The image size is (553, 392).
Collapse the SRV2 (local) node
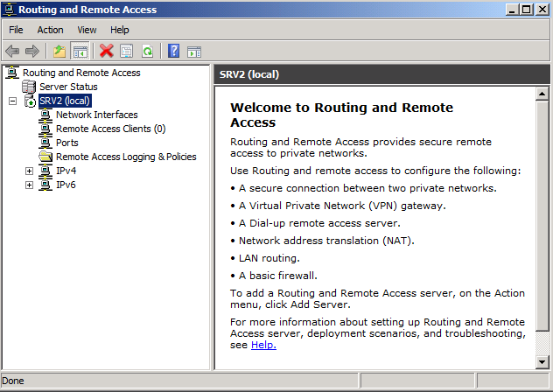click(x=12, y=101)
